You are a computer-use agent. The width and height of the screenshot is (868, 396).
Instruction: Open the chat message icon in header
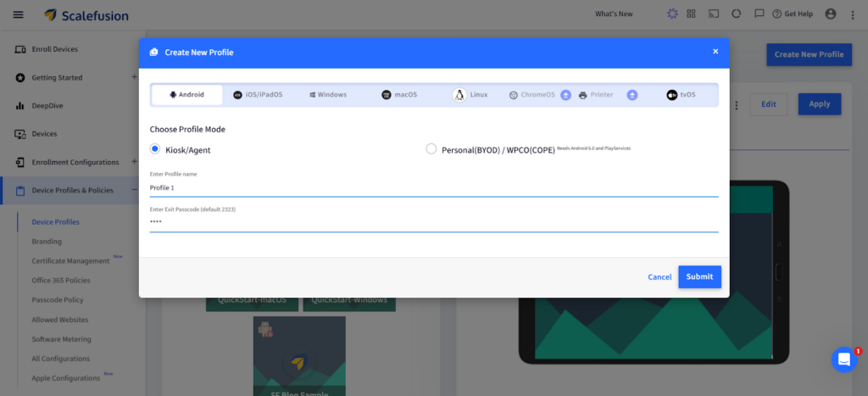(x=759, y=14)
